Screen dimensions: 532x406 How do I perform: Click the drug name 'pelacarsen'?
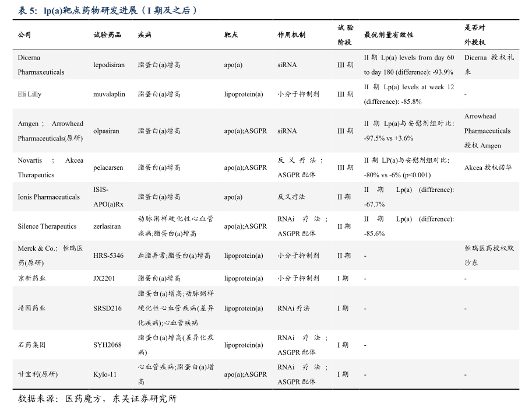(108, 167)
